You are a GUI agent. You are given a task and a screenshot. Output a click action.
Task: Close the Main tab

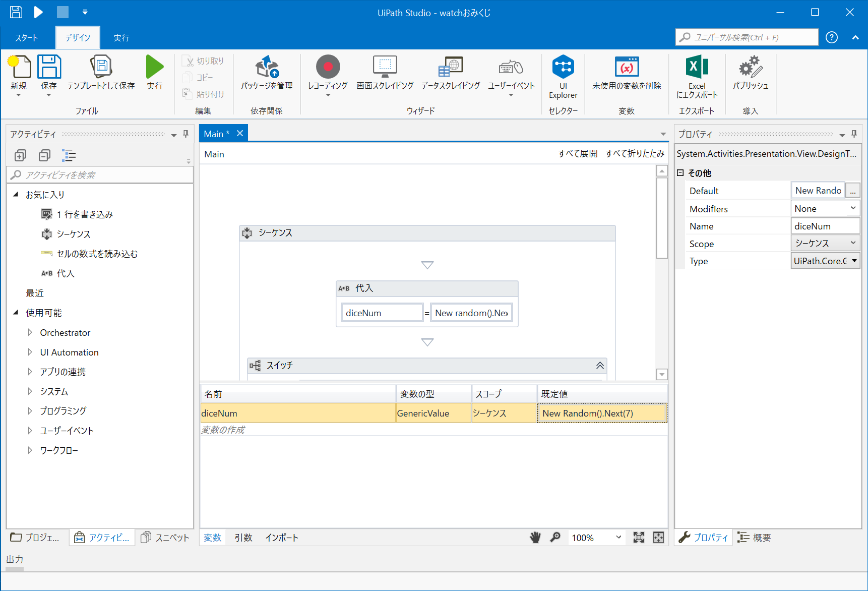240,133
